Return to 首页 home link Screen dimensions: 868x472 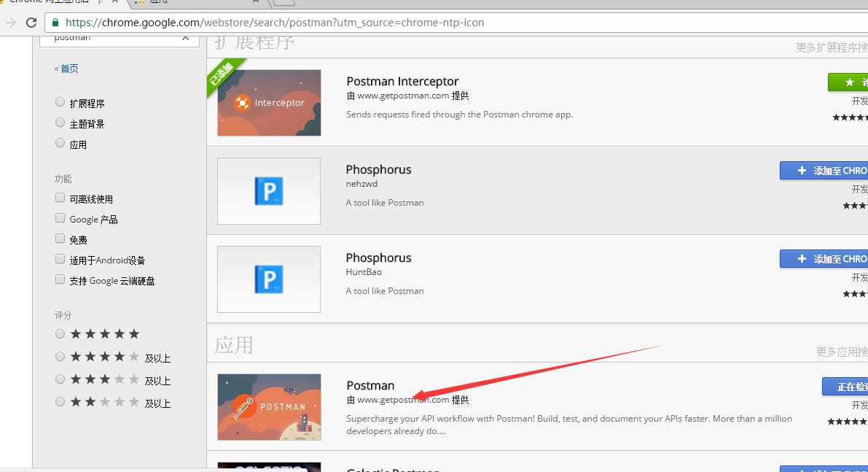(x=66, y=69)
